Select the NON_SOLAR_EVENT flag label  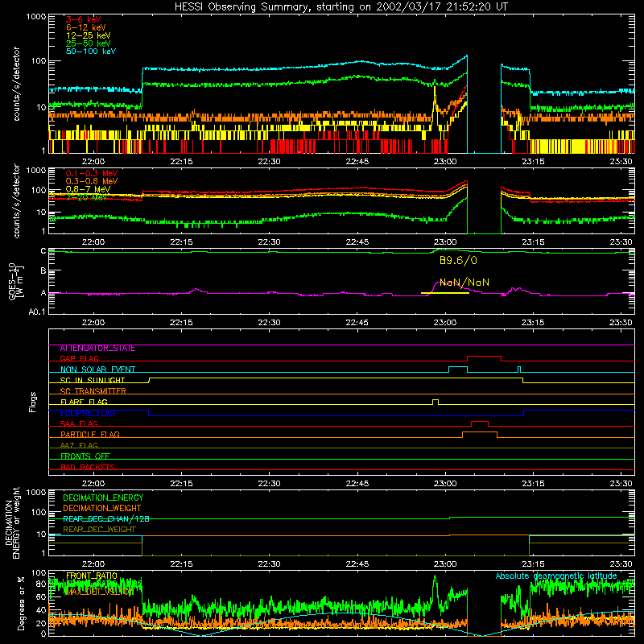click(97, 369)
